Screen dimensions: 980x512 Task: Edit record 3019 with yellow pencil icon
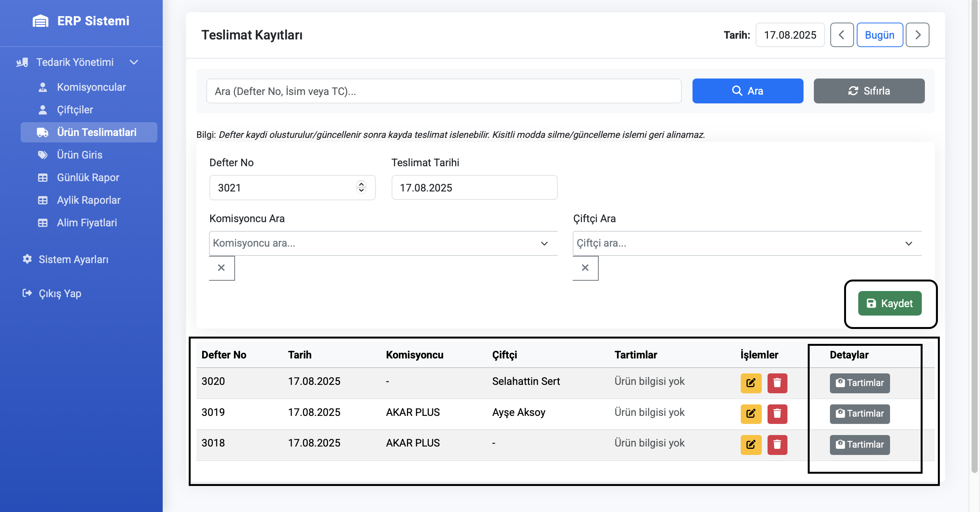pyautogui.click(x=751, y=414)
